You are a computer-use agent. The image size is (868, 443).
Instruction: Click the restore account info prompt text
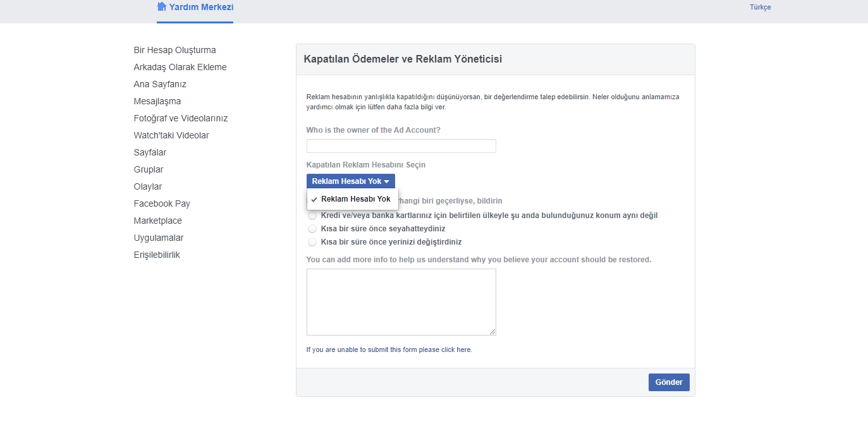pos(479,260)
